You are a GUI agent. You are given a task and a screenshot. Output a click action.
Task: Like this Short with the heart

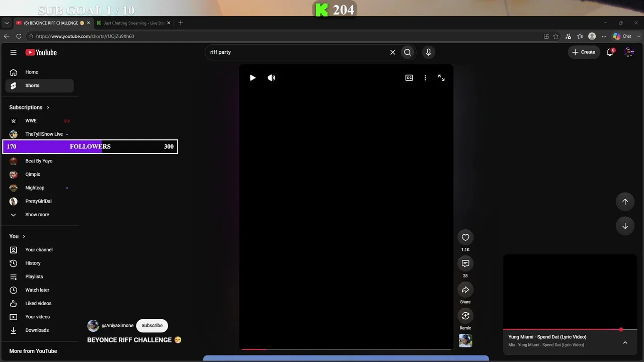tap(465, 237)
